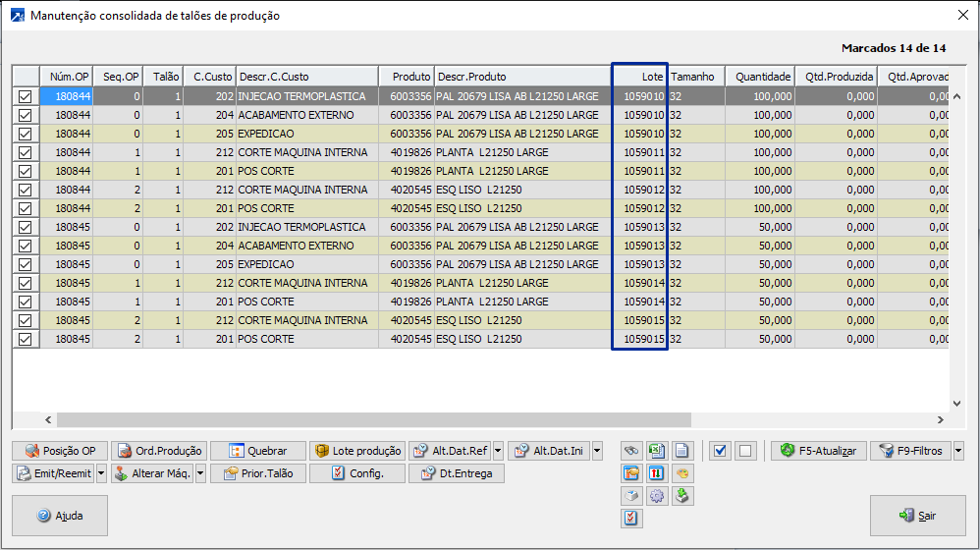Click the red checklist icon
The image size is (980, 550).
[x=632, y=519]
